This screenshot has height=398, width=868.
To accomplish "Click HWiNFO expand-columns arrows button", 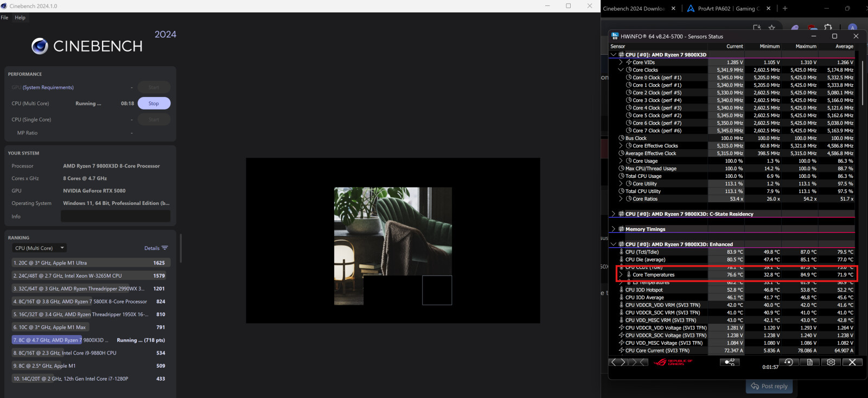I will pos(618,362).
